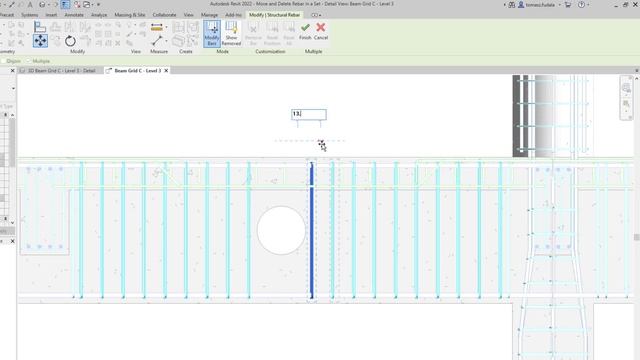Click the Communication Center icon beside the username

511,5
